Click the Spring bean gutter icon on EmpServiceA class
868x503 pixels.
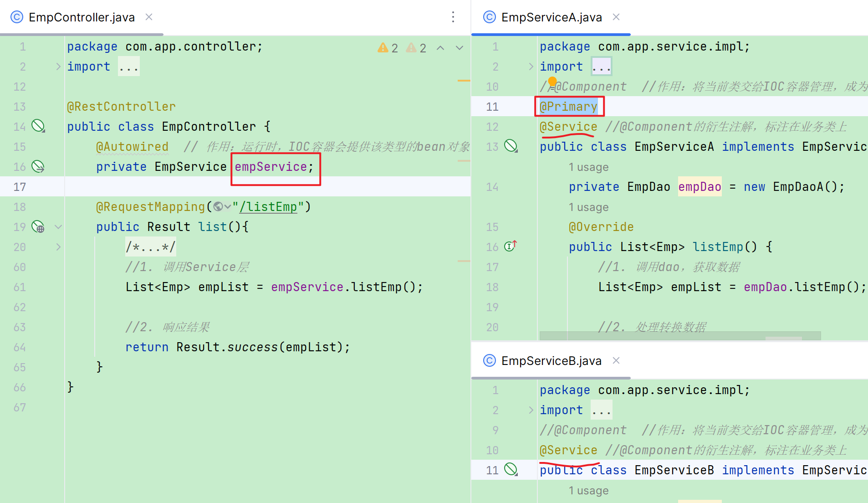(511, 146)
